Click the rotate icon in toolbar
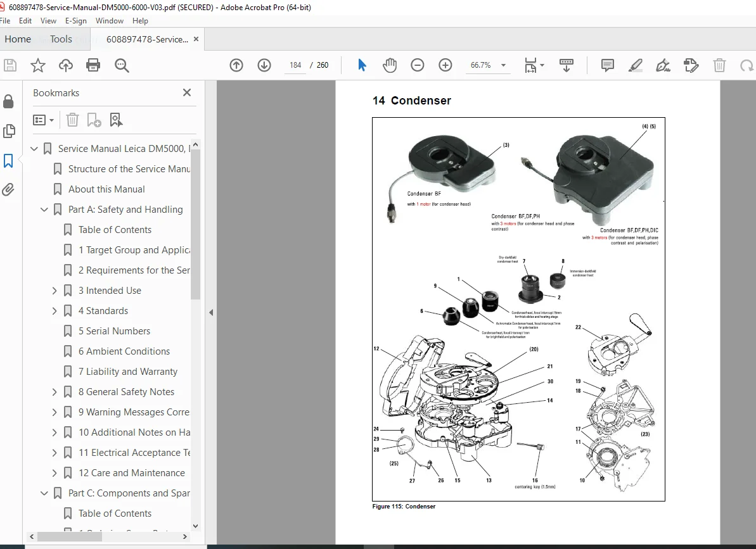The width and height of the screenshot is (756, 549). pos(747,65)
